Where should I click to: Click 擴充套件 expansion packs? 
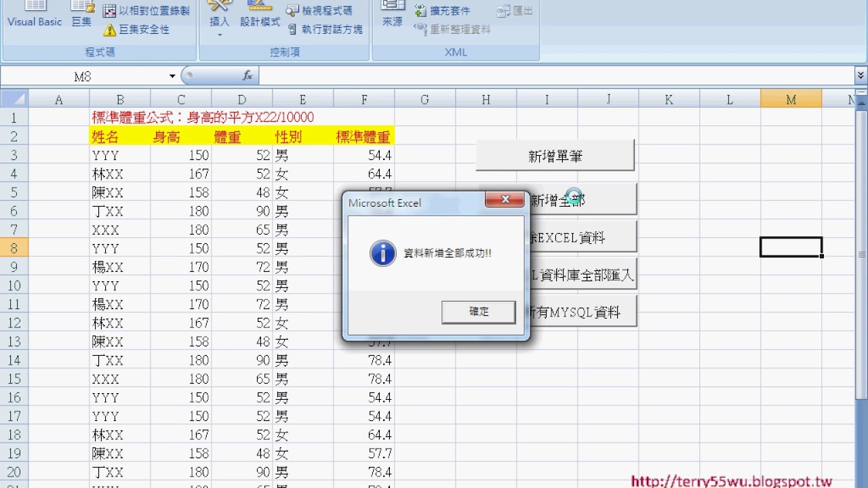(442, 11)
